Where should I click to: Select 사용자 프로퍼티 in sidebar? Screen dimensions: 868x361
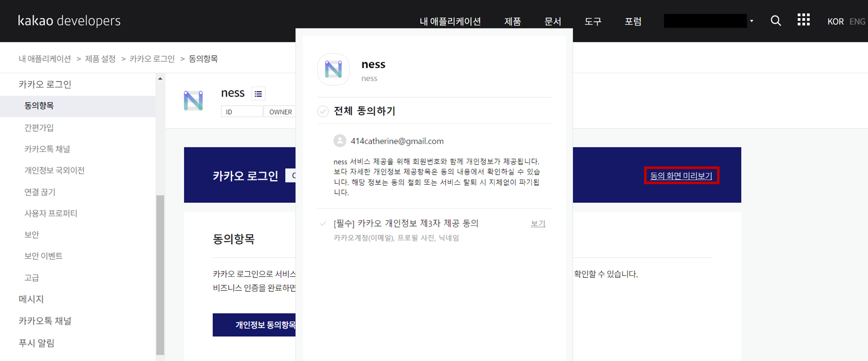51,213
